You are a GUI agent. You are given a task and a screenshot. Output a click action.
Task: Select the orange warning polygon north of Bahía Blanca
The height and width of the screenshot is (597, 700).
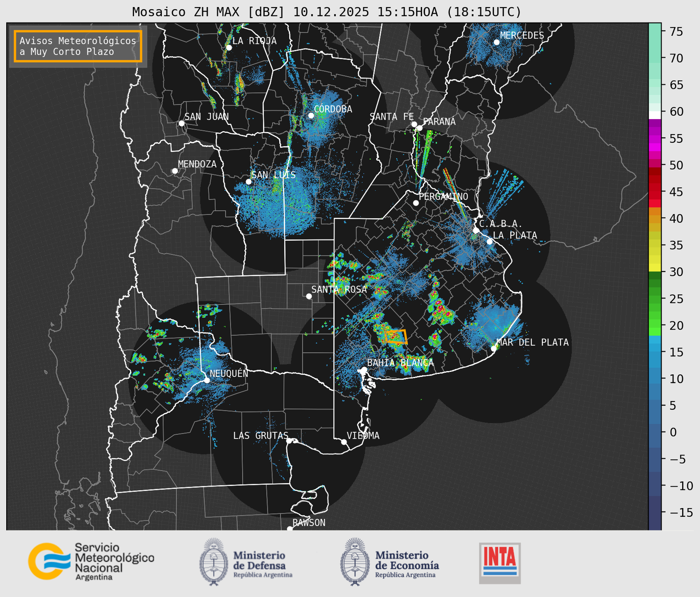(x=396, y=336)
